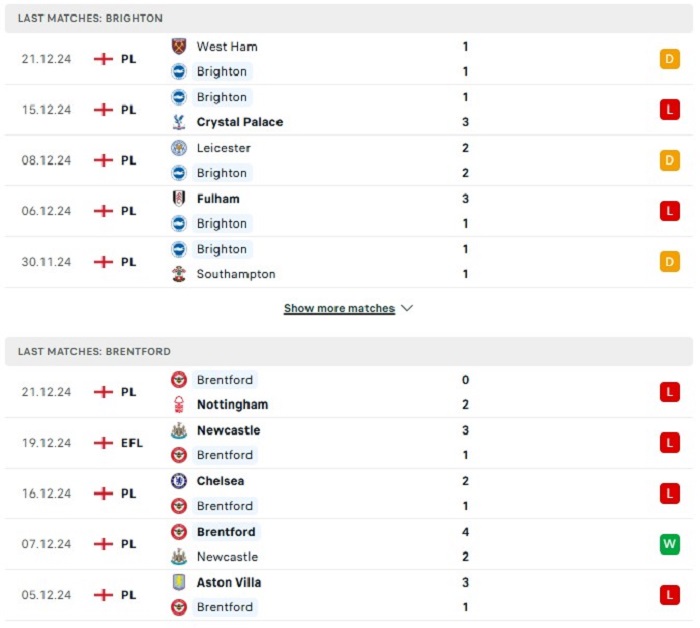The height and width of the screenshot is (628, 700).
Task: Click the Crystal Palace club crest
Action: coord(179,122)
